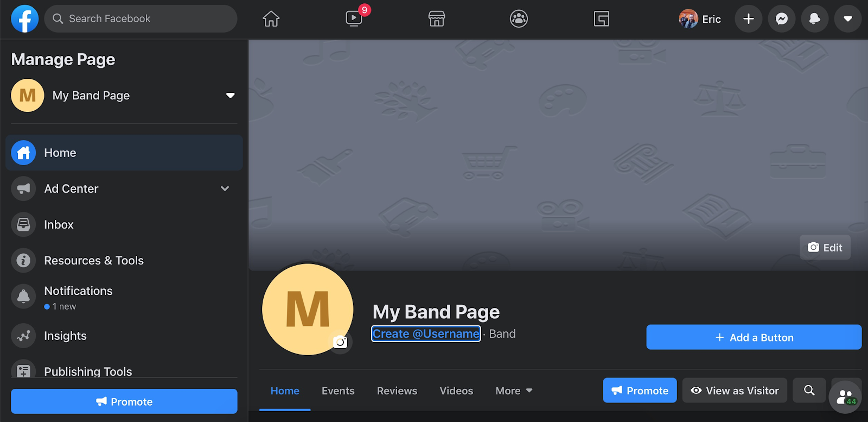868x422 pixels.
Task: Open the Gaming icon in top bar
Action: click(602, 19)
